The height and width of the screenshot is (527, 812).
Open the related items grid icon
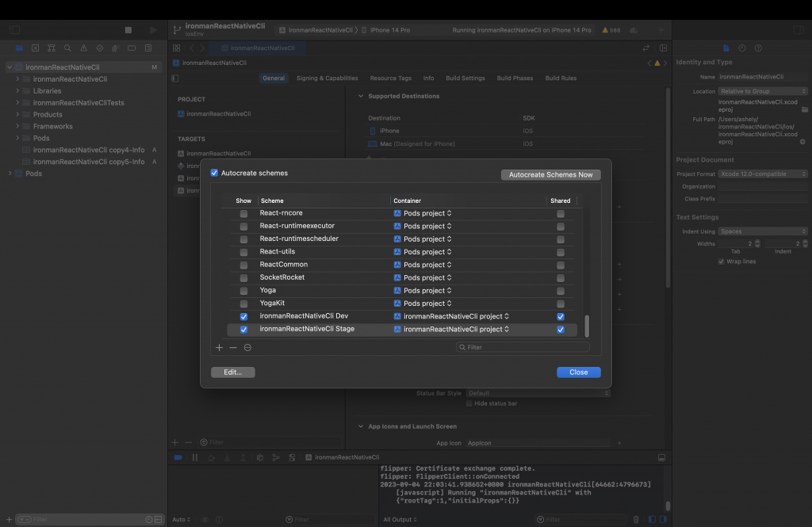click(177, 48)
